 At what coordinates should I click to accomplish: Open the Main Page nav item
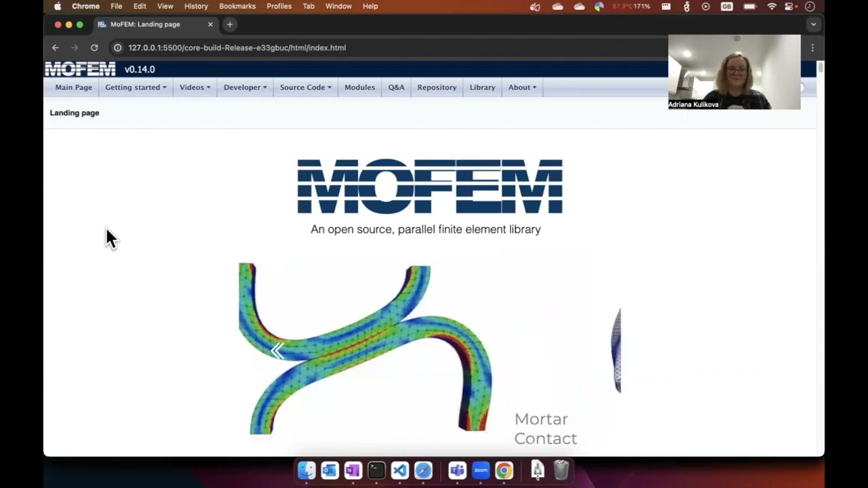coord(73,87)
